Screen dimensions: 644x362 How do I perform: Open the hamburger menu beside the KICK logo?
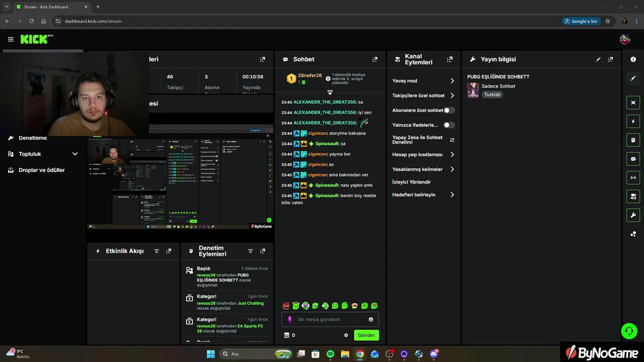pos(11,39)
